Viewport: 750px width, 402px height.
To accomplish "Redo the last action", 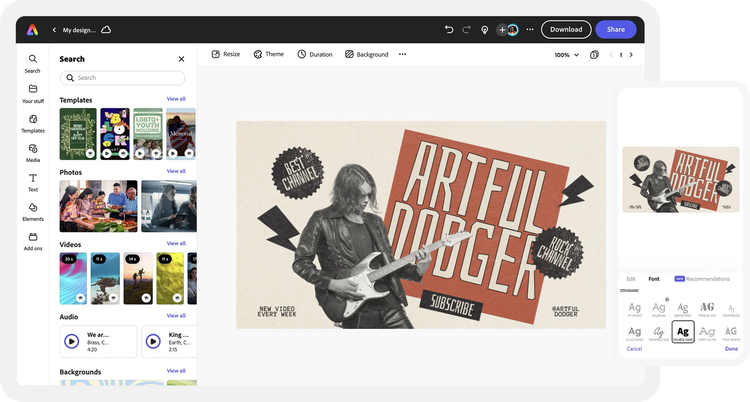I will (466, 30).
